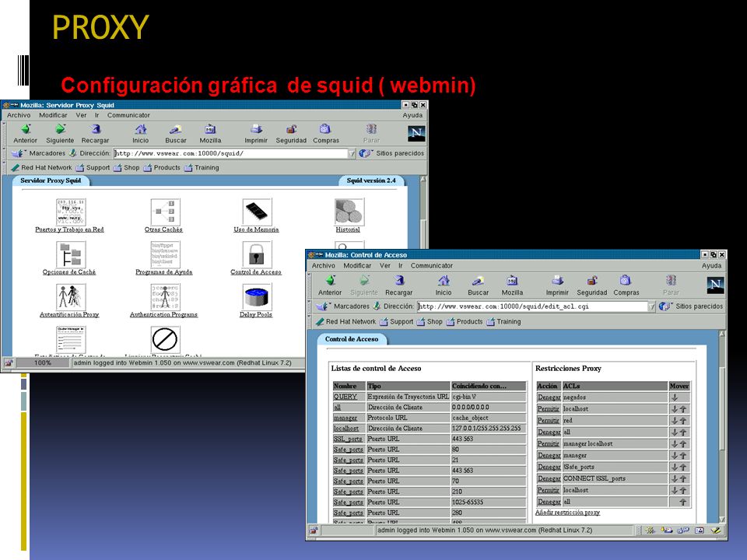Open the Control de Acceso padlock icon

(x=257, y=255)
